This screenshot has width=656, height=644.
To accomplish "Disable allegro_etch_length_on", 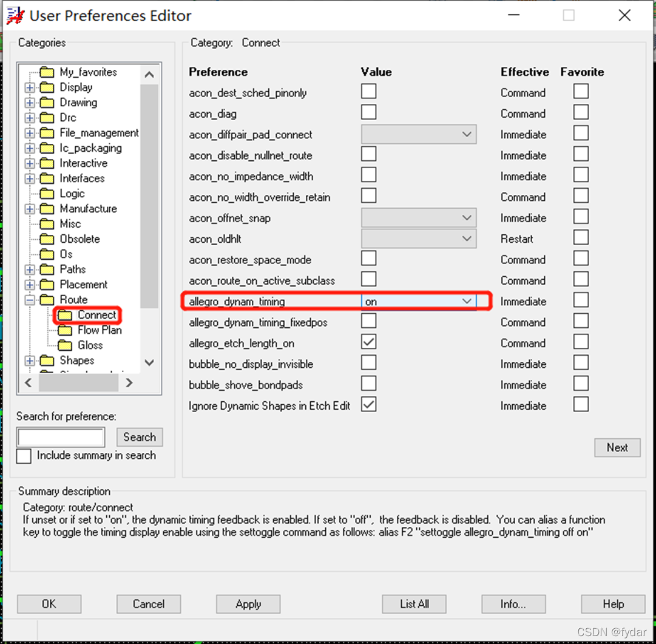I will click(x=369, y=341).
